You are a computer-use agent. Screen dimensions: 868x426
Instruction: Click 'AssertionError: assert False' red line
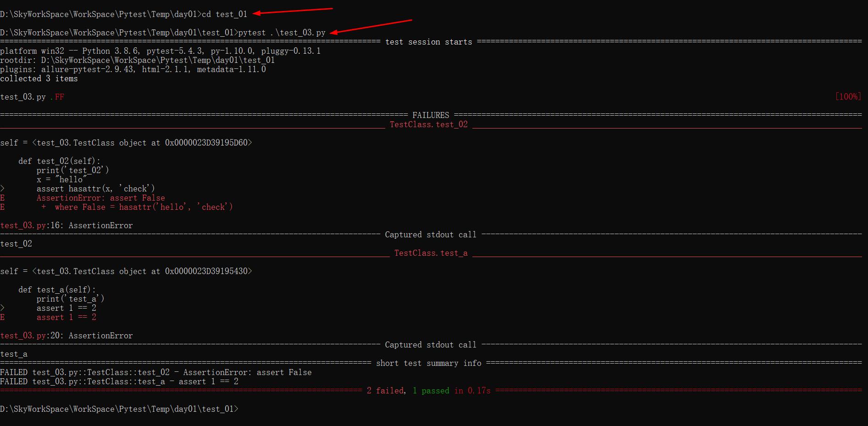pyautogui.click(x=101, y=198)
